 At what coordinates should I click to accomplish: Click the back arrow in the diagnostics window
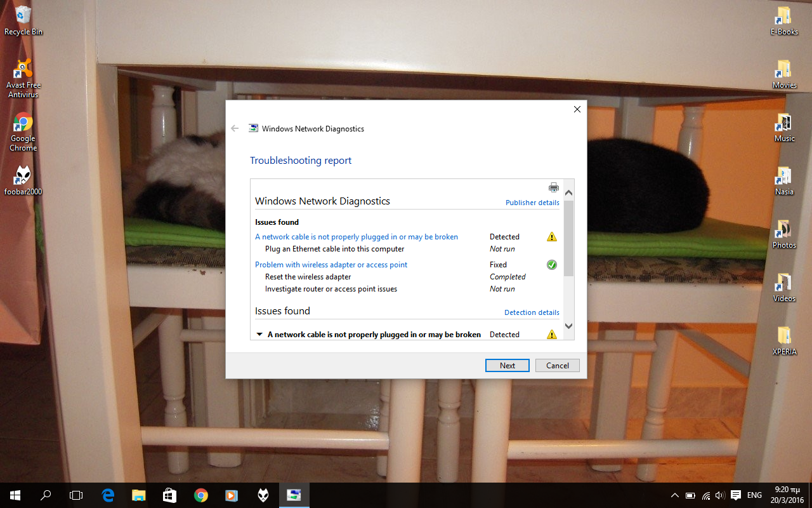click(235, 128)
